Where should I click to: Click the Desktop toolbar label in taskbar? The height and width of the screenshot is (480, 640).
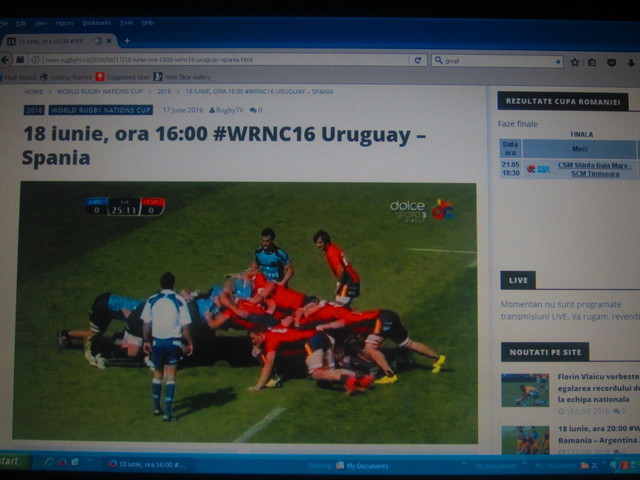point(319,466)
